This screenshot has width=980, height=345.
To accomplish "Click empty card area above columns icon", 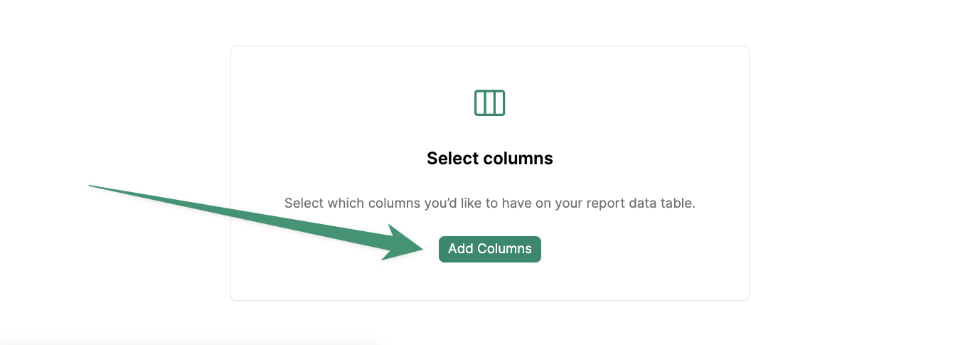I will tap(489, 68).
